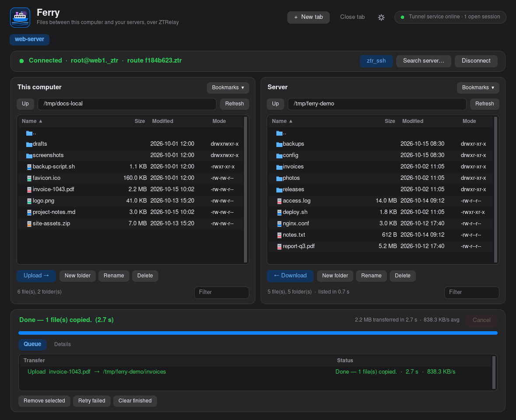Click the server path field /tmp/ferry-demo
This screenshot has height=420, width=516.
(x=377, y=104)
